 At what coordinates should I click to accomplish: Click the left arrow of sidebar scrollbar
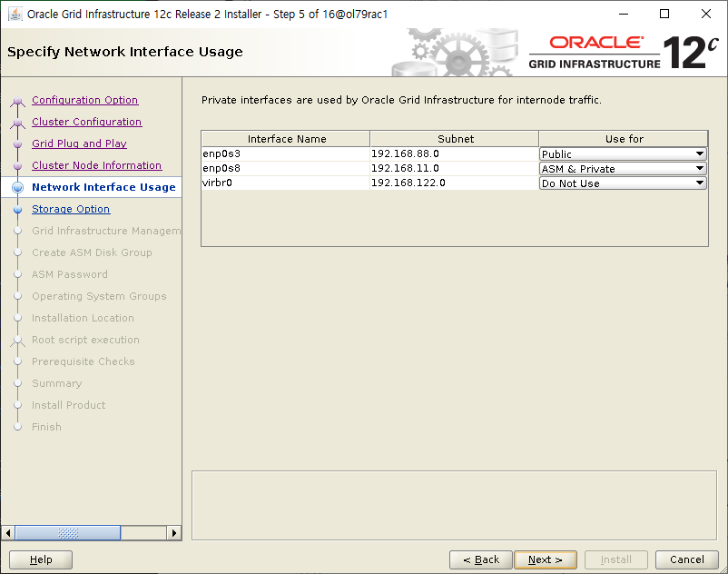8,532
